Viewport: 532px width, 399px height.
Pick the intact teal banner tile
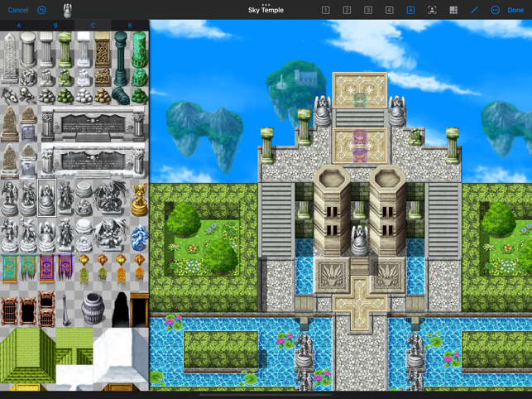9,268
